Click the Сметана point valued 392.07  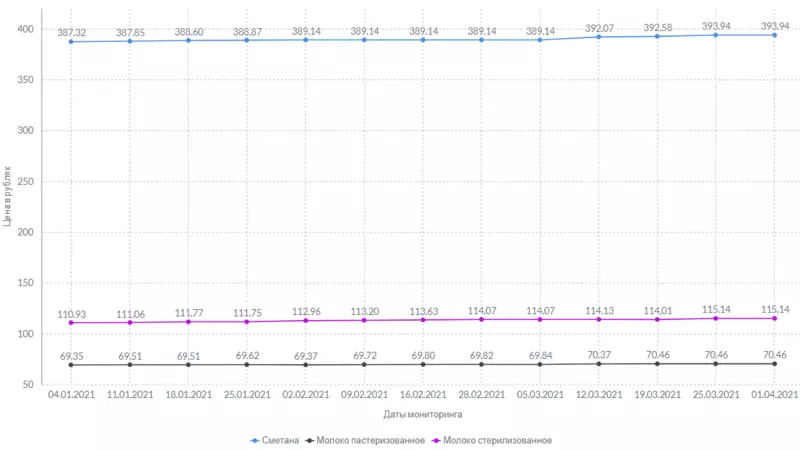pyautogui.click(x=599, y=37)
